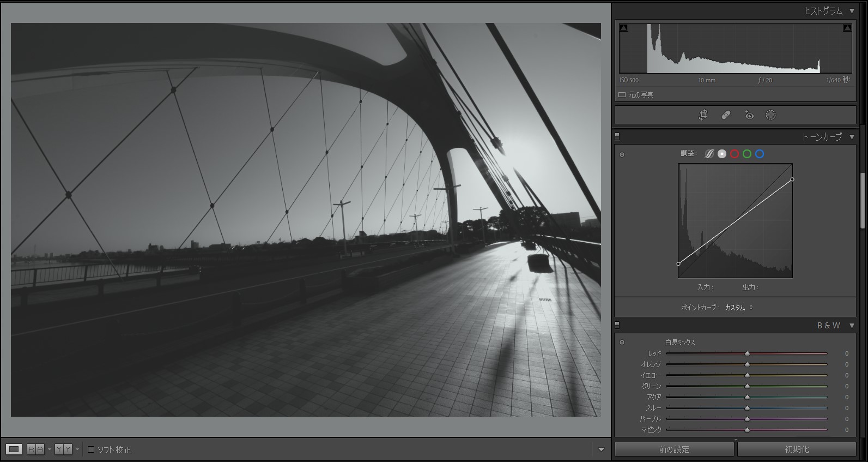Viewport: 868px width, 462px height.
Task: Click the 初期化 reset button
Action: click(x=796, y=449)
